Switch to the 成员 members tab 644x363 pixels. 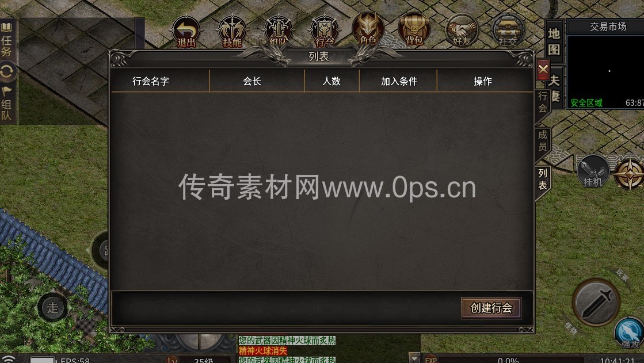543,141
